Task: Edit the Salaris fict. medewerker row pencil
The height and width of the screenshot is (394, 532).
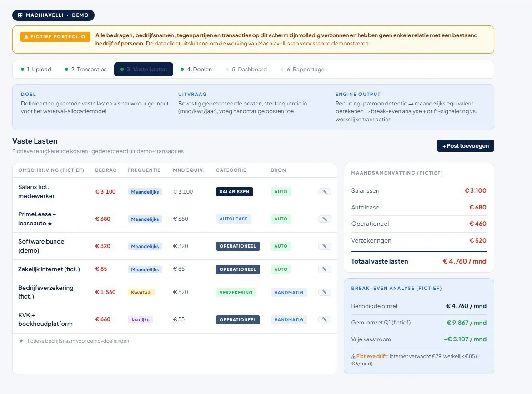Action: pos(325,192)
